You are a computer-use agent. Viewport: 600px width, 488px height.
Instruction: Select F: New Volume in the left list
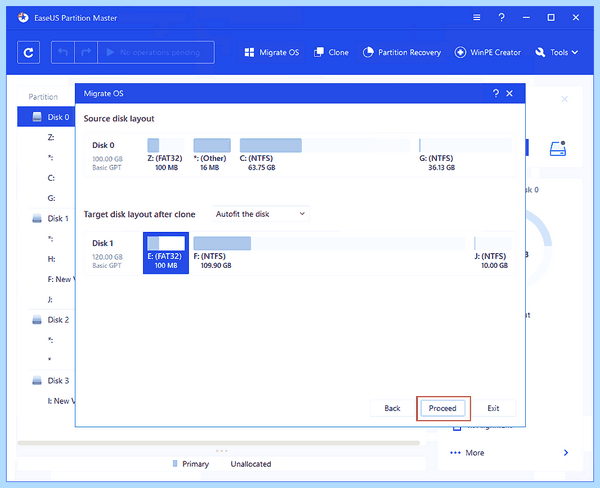tap(60, 279)
